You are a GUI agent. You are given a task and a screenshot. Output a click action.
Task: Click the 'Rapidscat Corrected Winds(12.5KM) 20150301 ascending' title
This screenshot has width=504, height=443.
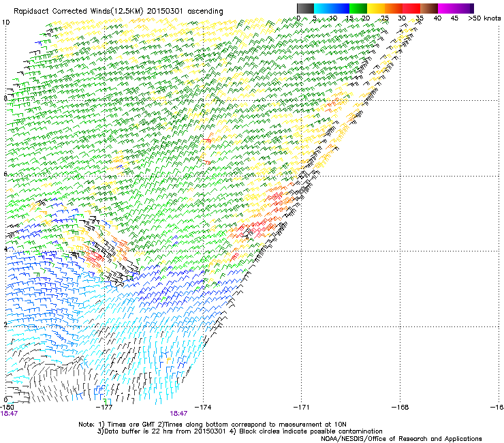click(x=118, y=12)
